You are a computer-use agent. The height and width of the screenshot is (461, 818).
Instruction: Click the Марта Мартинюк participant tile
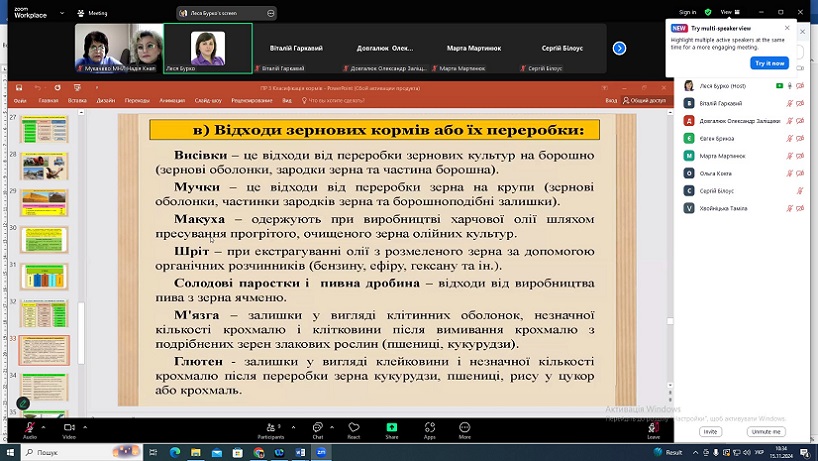click(x=474, y=48)
